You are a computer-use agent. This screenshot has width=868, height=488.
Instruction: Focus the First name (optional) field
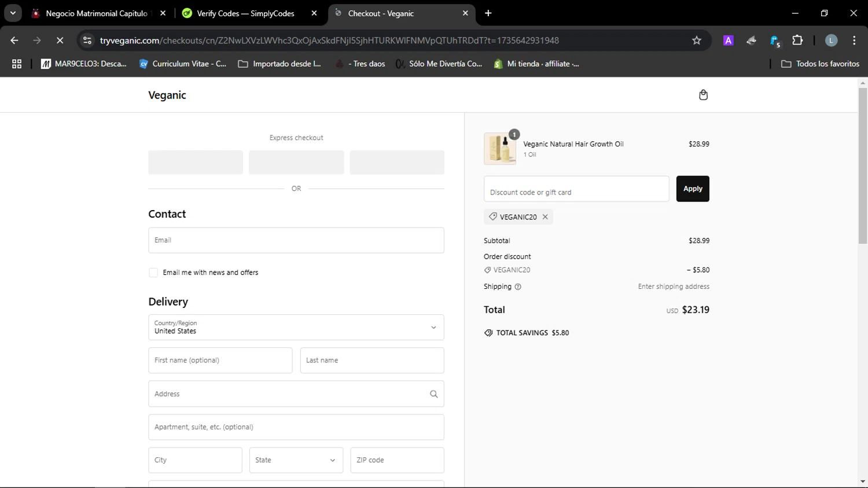[220, 361]
